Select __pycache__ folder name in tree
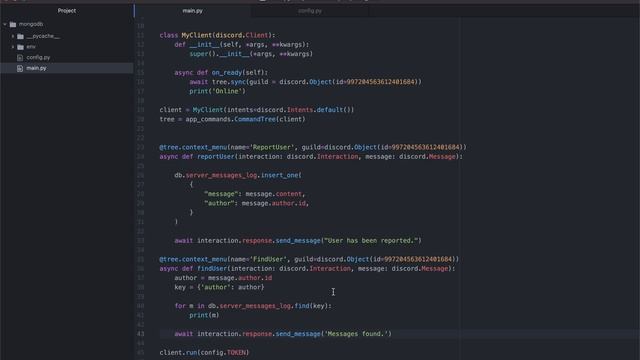This screenshot has width=640, height=360. tap(43, 36)
